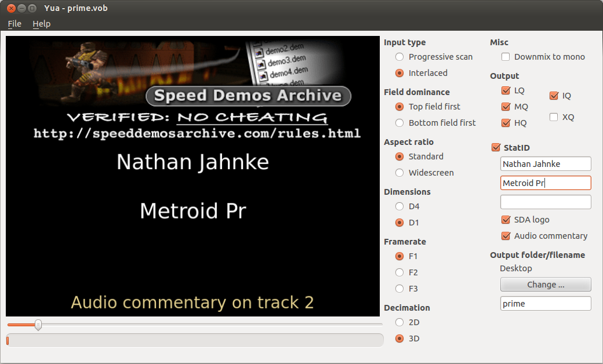The width and height of the screenshot is (603, 364).
Task: Focus the StatID field containing Nathan Jahnke
Action: pos(546,164)
